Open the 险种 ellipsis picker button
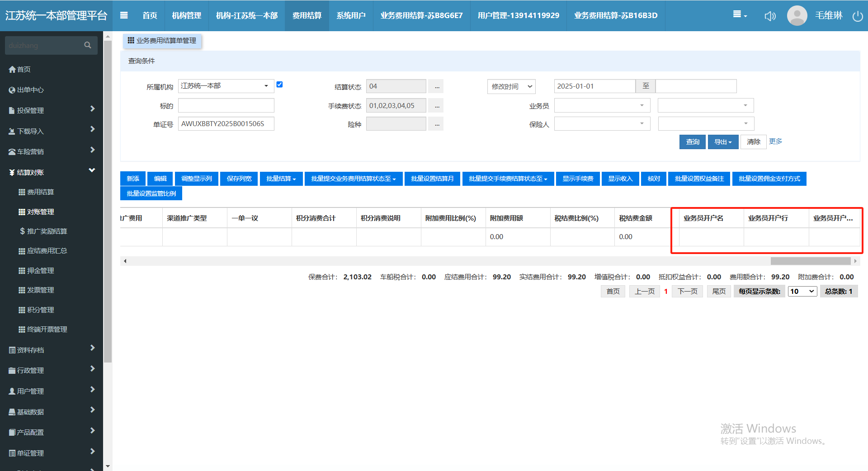 pos(437,124)
